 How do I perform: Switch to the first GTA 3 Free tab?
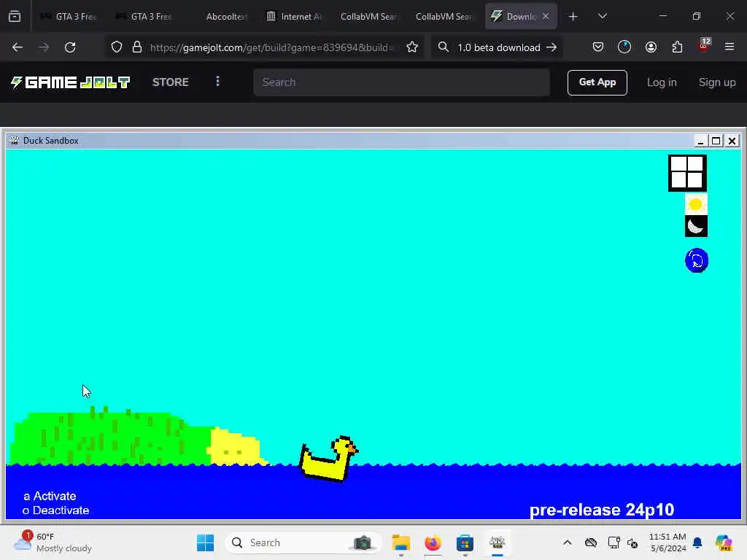pos(69,17)
